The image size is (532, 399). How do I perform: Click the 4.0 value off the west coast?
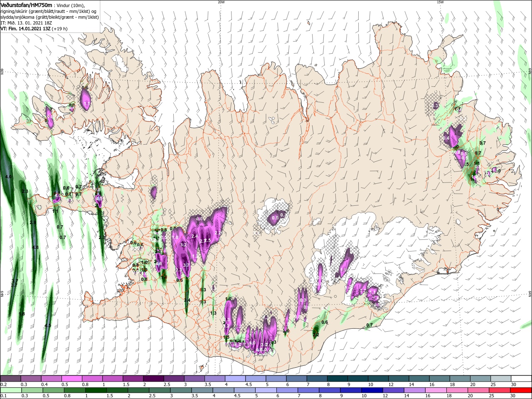click(8, 177)
